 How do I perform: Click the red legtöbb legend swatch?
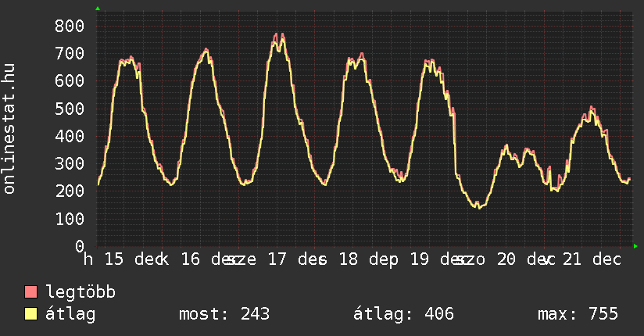coord(30,292)
